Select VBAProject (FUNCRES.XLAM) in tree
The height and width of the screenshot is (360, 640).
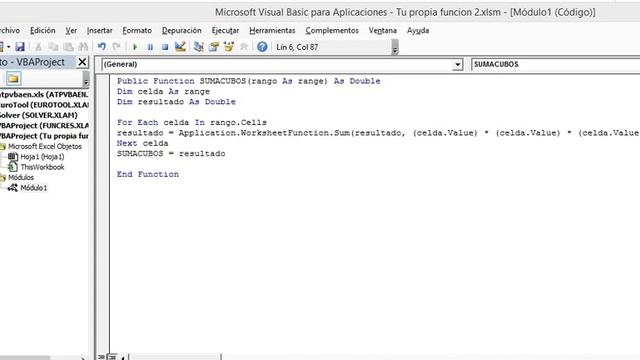[44, 126]
